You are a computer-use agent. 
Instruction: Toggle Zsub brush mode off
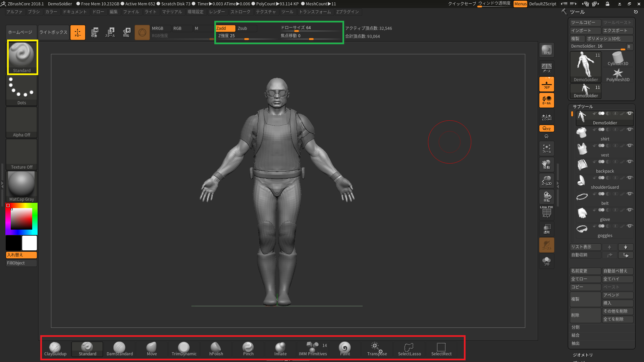tap(243, 28)
